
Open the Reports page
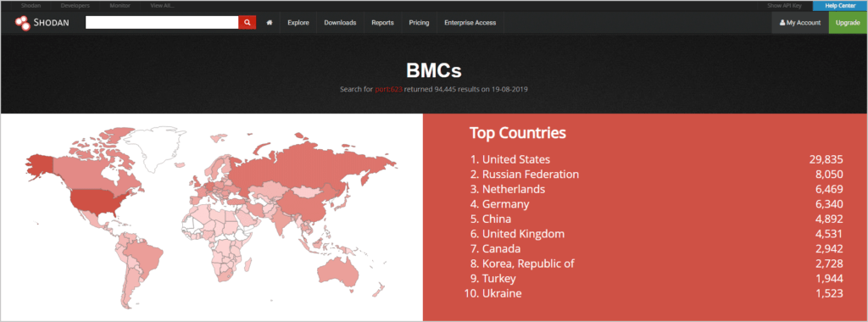click(x=382, y=23)
